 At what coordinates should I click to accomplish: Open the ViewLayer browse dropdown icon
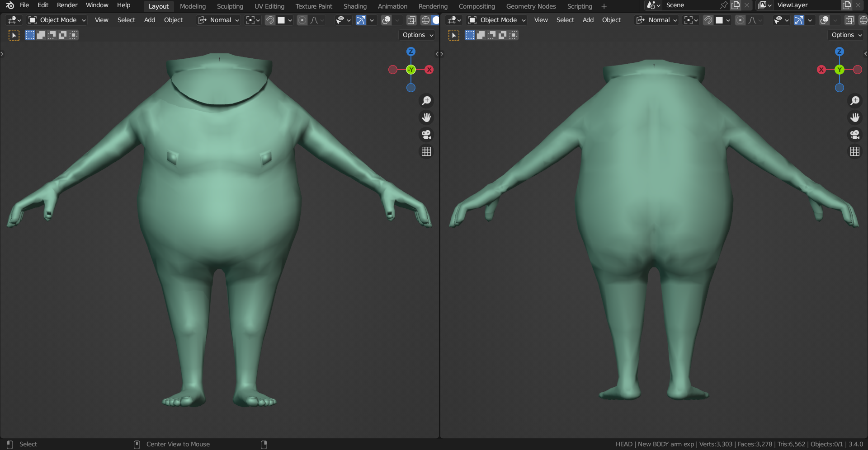(764, 5)
